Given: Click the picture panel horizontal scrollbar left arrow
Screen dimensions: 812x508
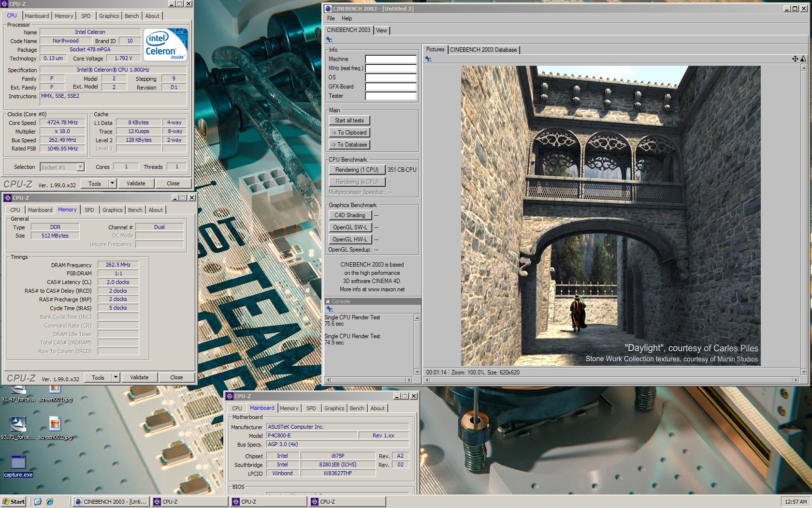Looking at the screenshot, I should click(x=427, y=380).
